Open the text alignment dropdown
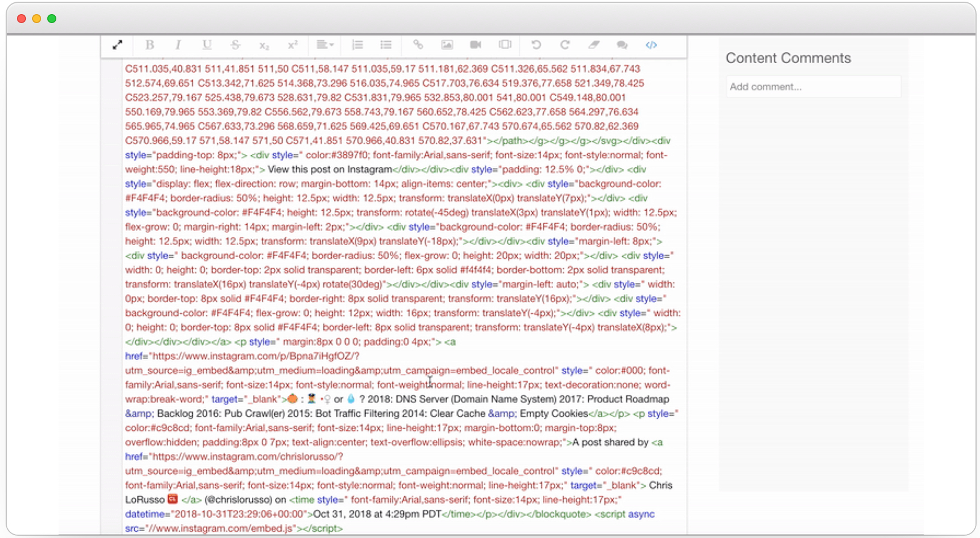The height and width of the screenshot is (538, 980). click(x=325, y=45)
